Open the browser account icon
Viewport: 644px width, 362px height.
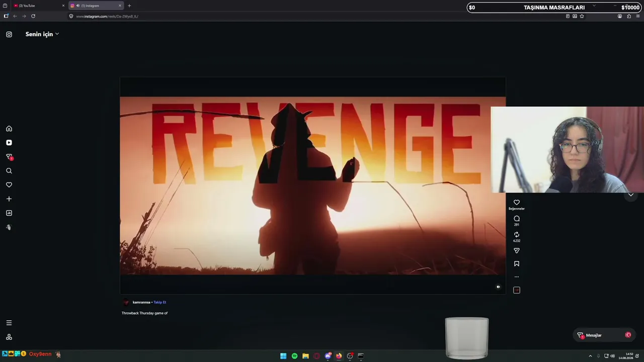pyautogui.click(x=620, y=16)
